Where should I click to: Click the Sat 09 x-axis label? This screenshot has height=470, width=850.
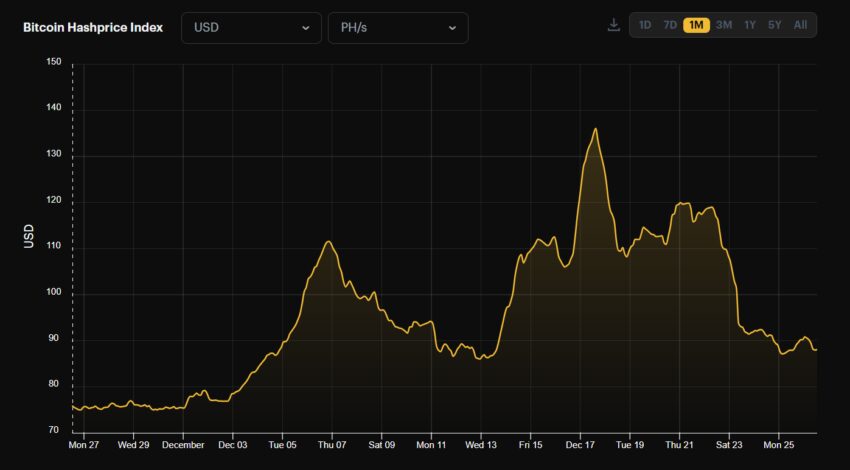pyautogui.click(x=381, y=445)
